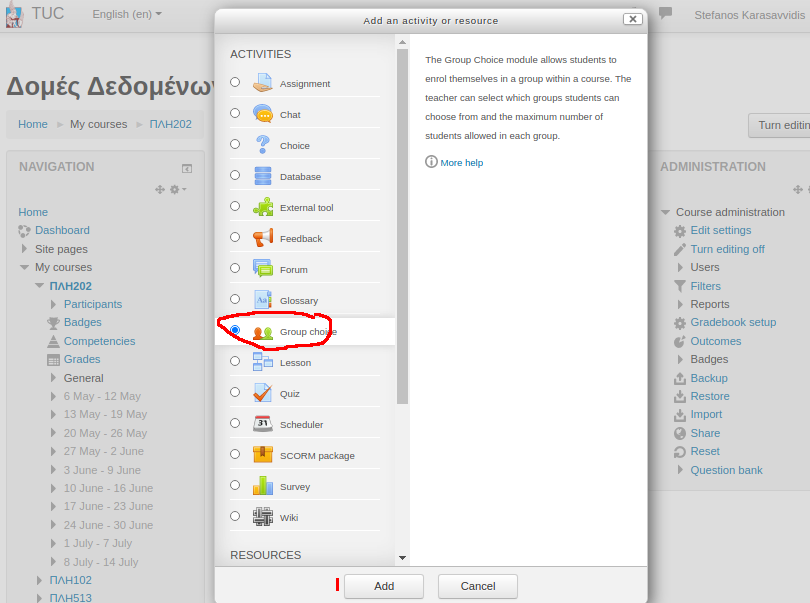This screenshot has height=603, width=810.
Task: Click the Chat speech bubble icon
Action: [263, 114]
